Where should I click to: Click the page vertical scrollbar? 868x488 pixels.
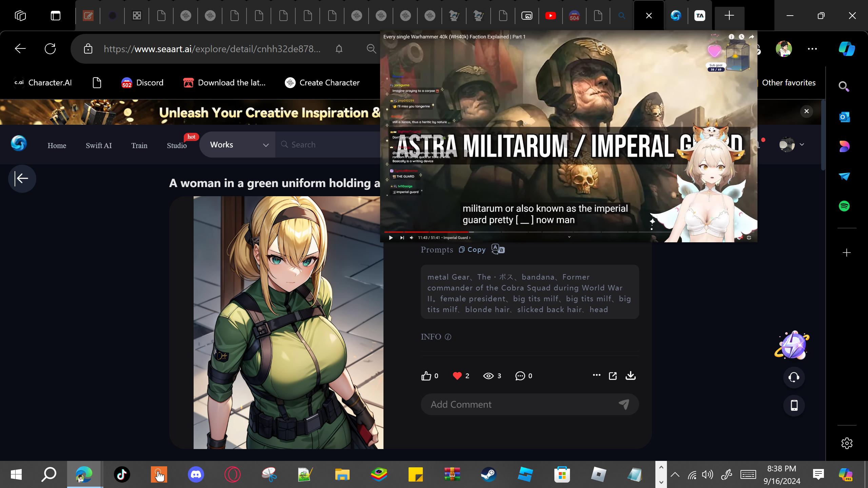[x=823, y=136]
